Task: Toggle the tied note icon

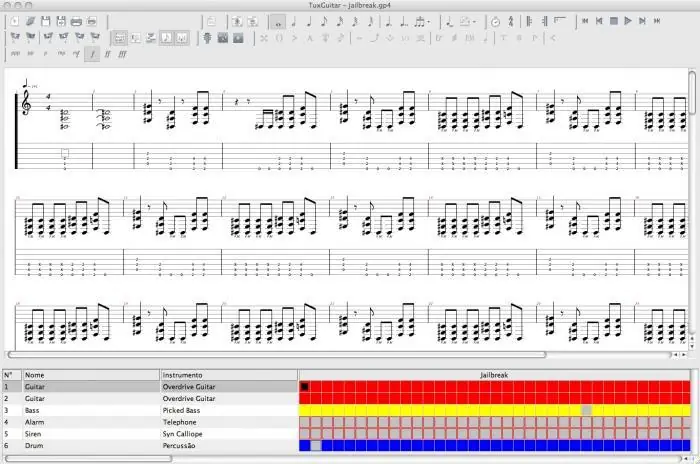Action: pyautogui.click(x=449, y=21)
